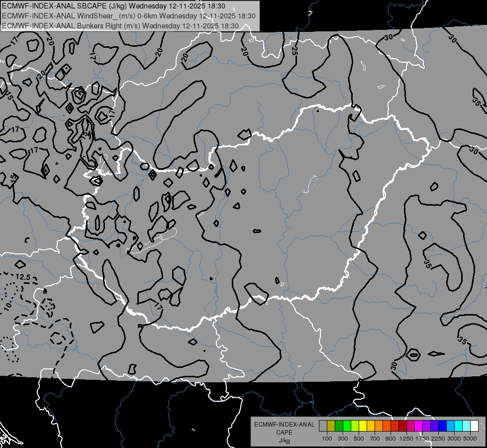Click the WindShear_ 0-6km header line
Screen dimensions: 487x448
coord(128,16)
